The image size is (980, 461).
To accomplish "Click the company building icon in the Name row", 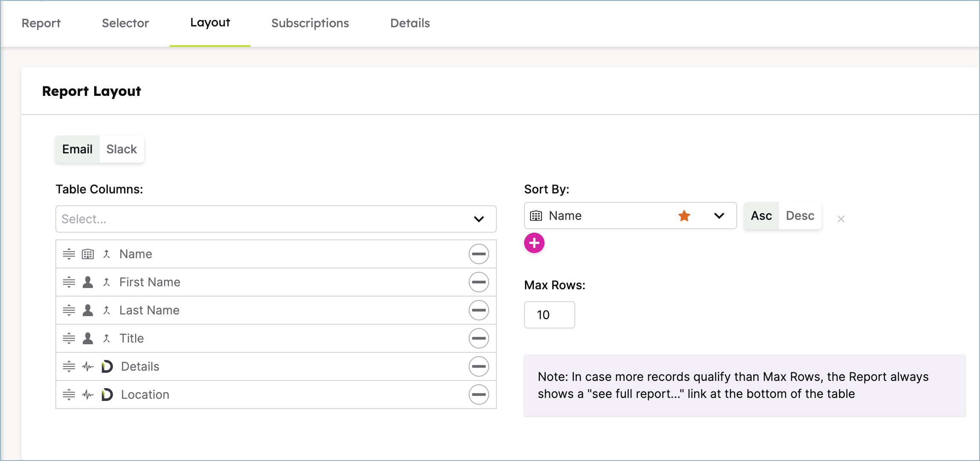I will pyautogui.click(x=88, y=254).
